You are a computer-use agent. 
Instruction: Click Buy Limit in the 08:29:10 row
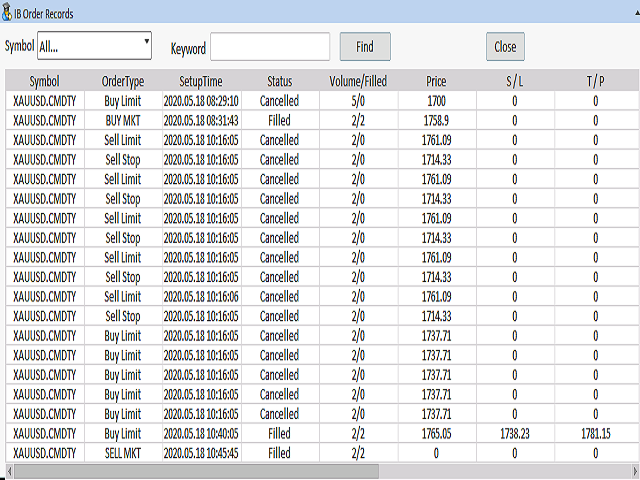123,101
